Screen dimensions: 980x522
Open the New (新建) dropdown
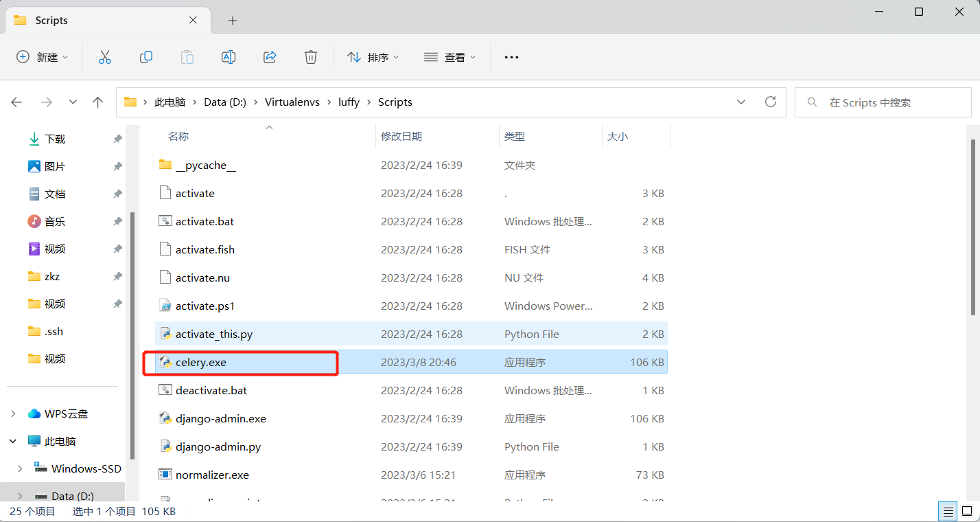point(43,57)
